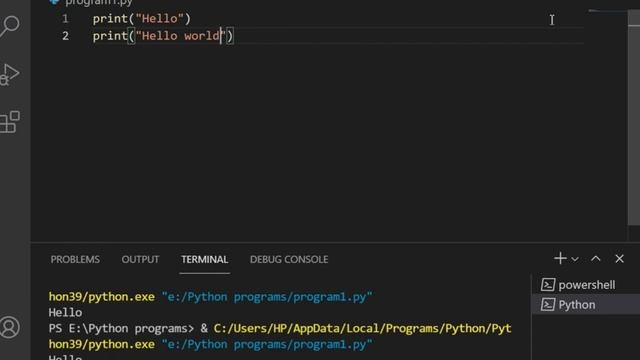Click the powershell terminal icon

tap(548, 285)
